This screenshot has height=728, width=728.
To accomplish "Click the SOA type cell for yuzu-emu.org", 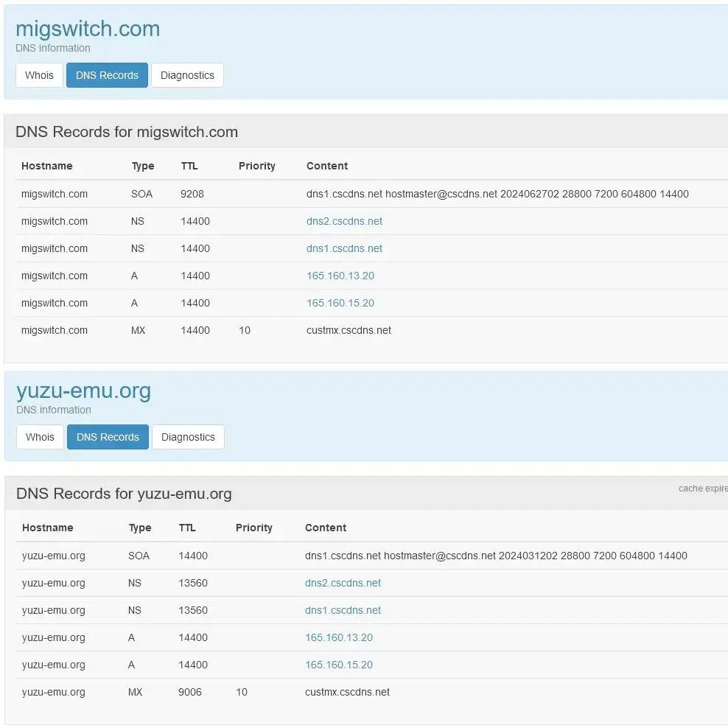I will click(139, 556).
